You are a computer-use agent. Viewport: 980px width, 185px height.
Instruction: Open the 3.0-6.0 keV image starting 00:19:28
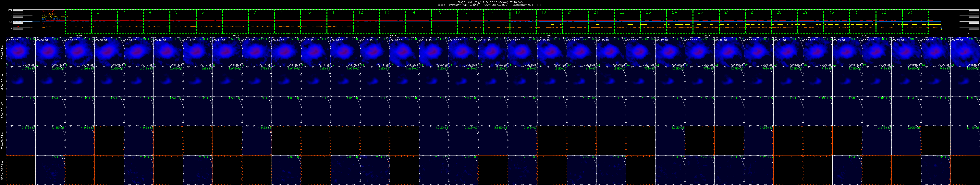[434, 52]
